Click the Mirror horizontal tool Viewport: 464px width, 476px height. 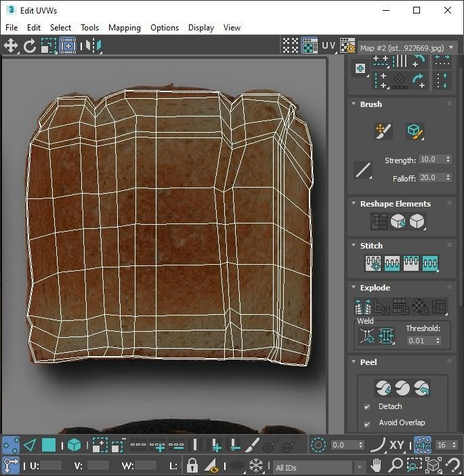93,46
